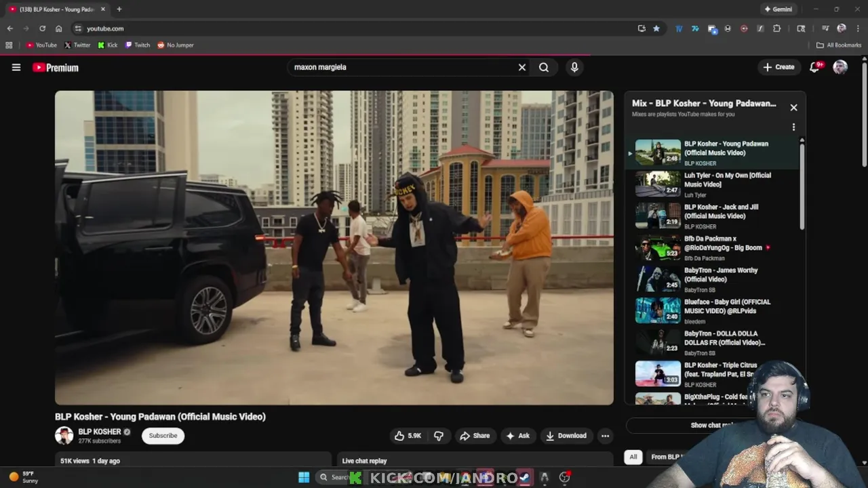This screenshot has width=868, height=488.
Task: Expand the All Bookmarks folder
Action: tap(839, 45)
